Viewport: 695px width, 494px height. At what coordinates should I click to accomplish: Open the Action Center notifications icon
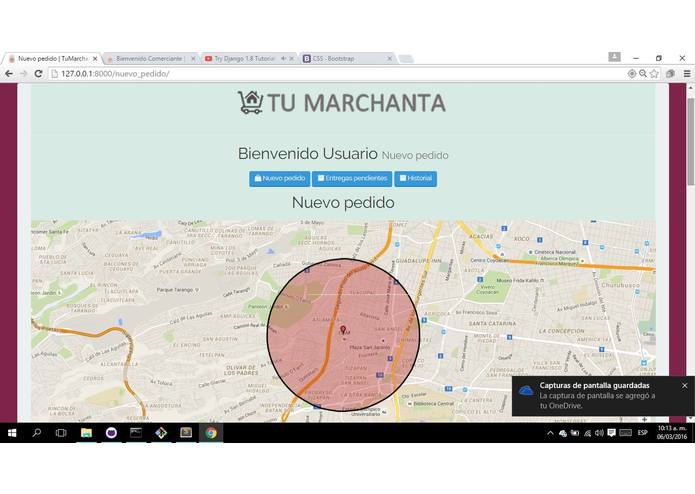611,433
